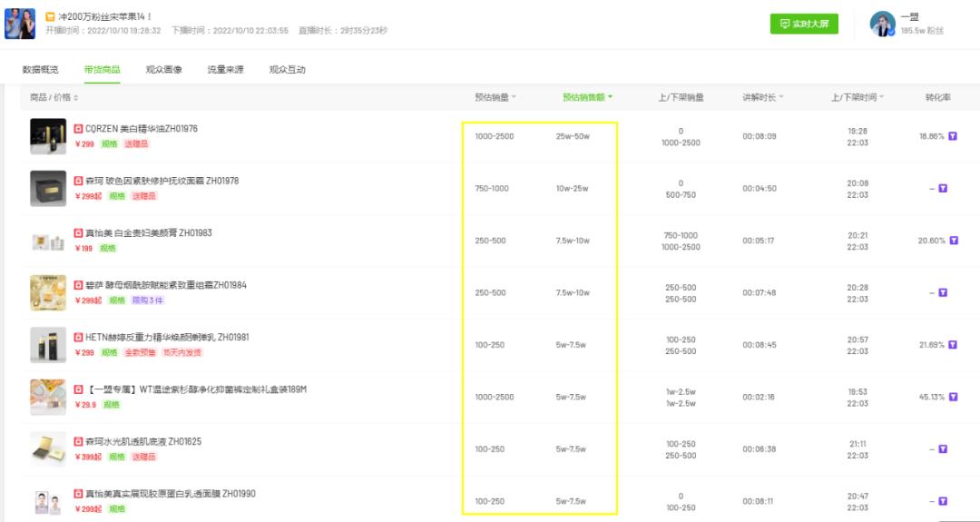The width and height of the screenshot is (980, 522).
Task: Click 15天内发货 tag under HETN赫婷
Action: [182, 352]
